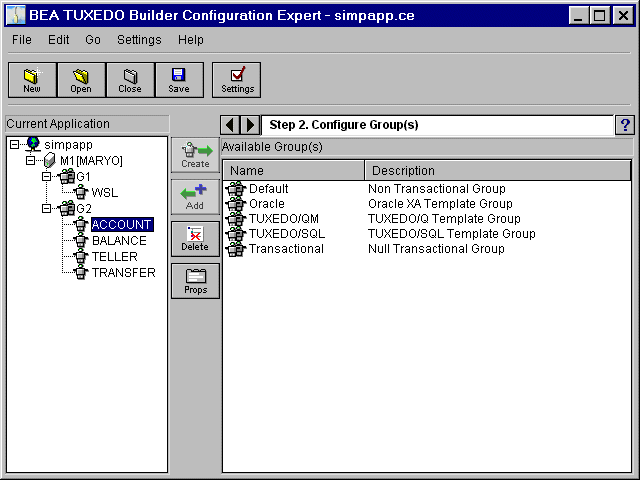
Task: Click the TRANSFER server icon
Action: 81,272
